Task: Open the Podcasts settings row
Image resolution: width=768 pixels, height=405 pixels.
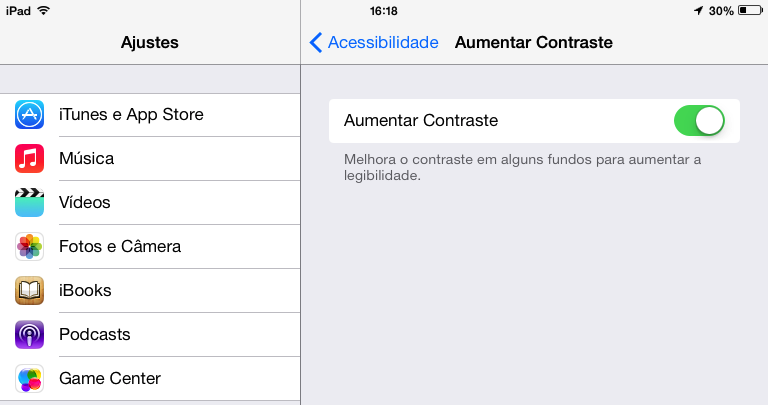Action: click(150, 334)
